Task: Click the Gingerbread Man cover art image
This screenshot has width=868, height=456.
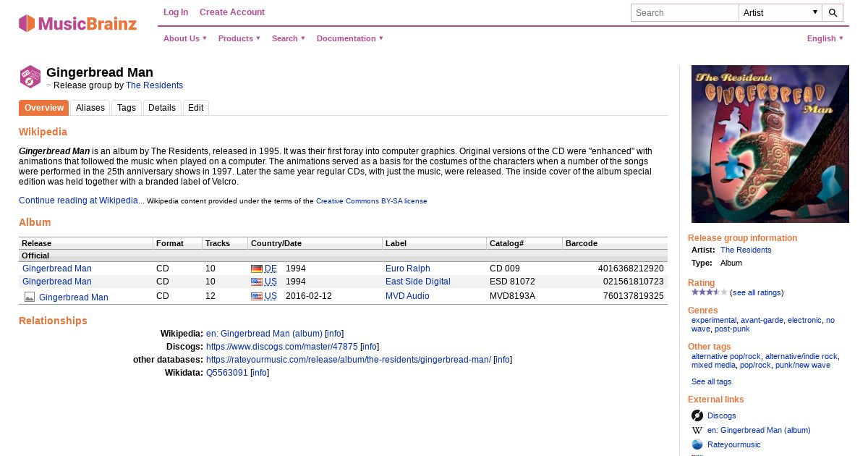Action: (770, 144)
